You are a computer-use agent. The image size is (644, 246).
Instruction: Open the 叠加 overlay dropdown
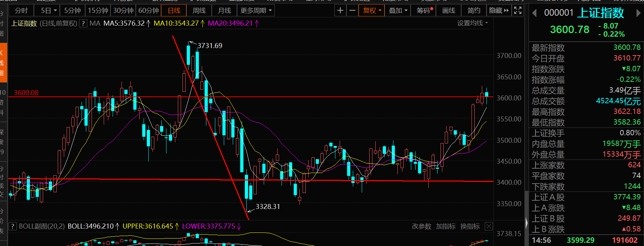pyautogui.click(x=398, y=11)
